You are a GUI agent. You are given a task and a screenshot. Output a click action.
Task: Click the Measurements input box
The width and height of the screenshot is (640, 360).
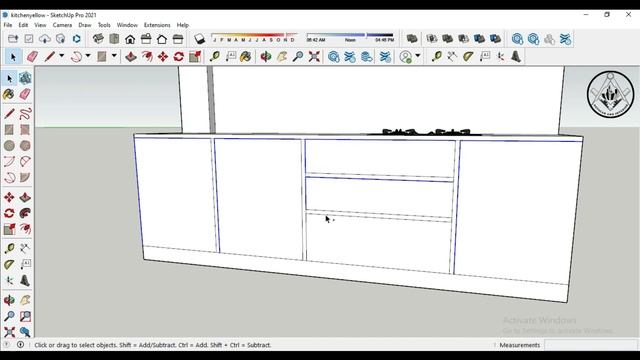pyautogui.click(x=591, y=345)
